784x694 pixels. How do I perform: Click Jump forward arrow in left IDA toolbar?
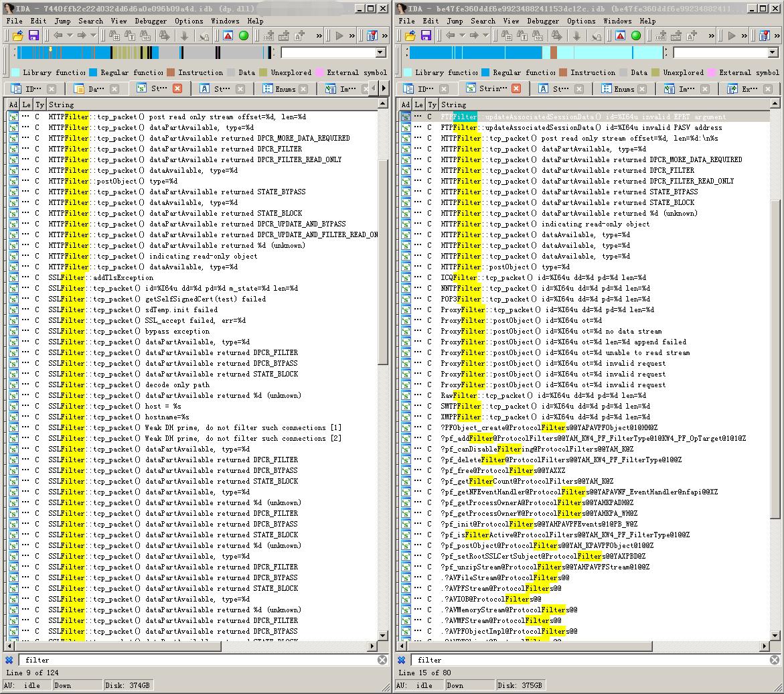(x=82, y=36)
